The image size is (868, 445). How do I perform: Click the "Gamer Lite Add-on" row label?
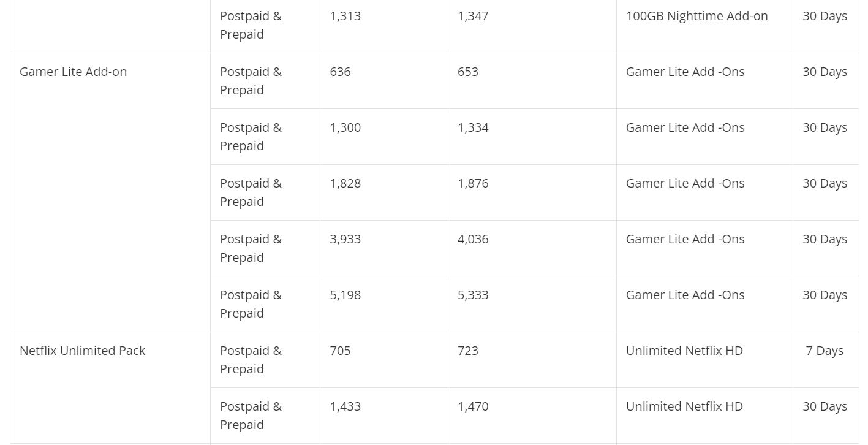point(73,72)
